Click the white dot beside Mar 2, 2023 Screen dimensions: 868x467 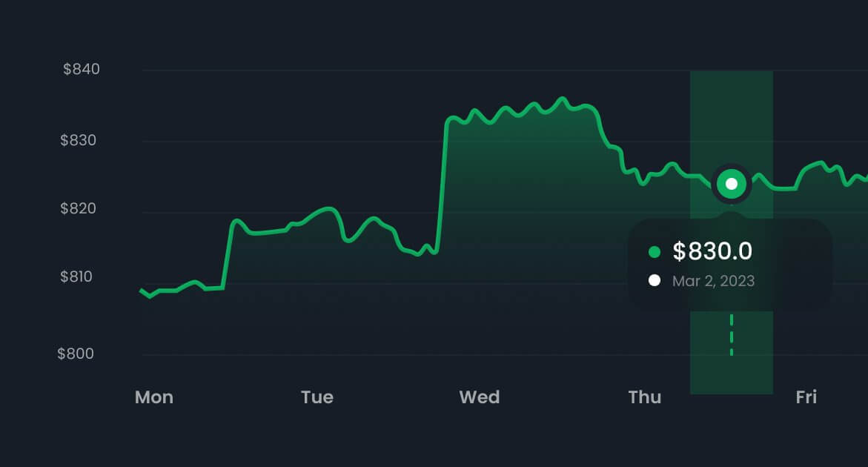coord(655,280)
